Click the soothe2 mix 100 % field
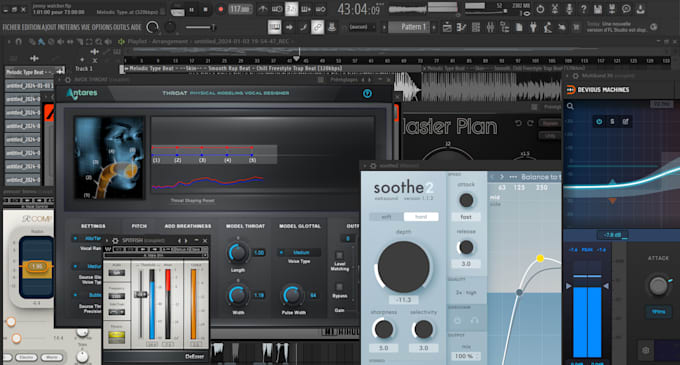This screenshot has height=365, width=680. [x=466, y=356]
